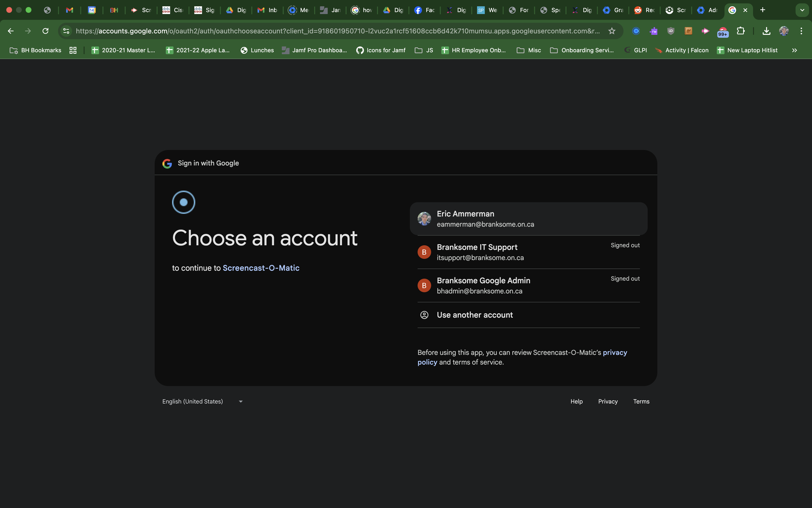Image resolution: width=812 pixels, height=508 pixels.
Task: Open the Onboarding Servi... bookmarks folder
Action: (582, 50)
